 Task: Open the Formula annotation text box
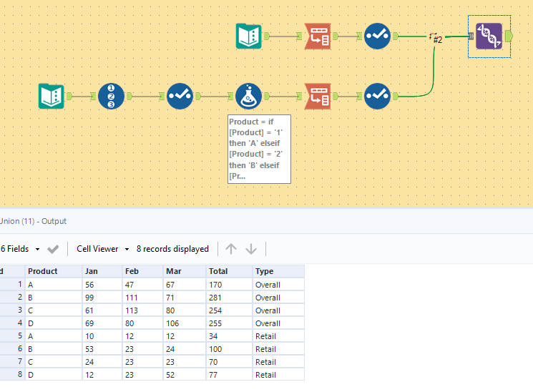[x=259, y=149]
